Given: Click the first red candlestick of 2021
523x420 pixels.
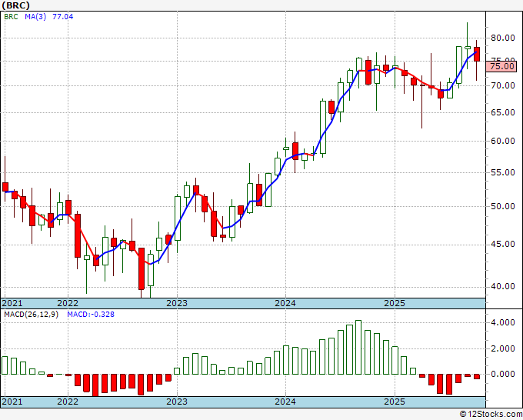Looking at the screenshot, I should [5, 187].
